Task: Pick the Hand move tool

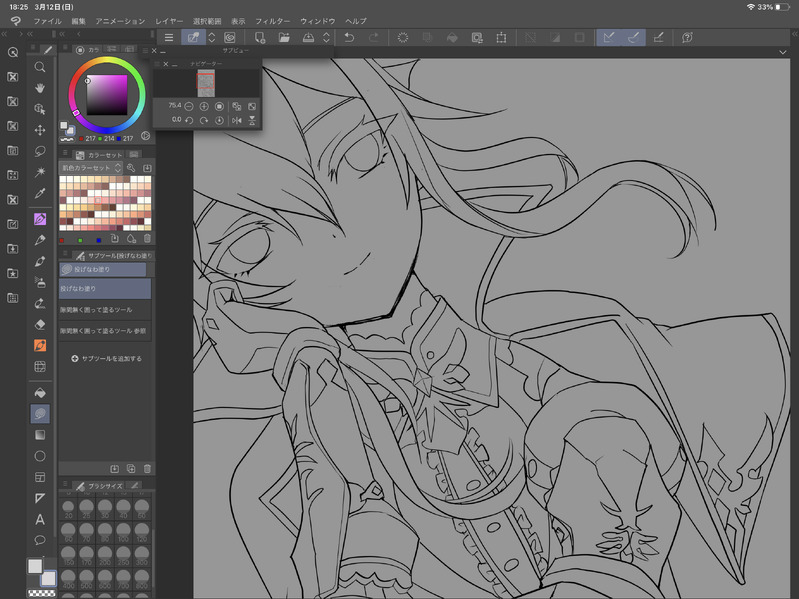Action: 40,88
